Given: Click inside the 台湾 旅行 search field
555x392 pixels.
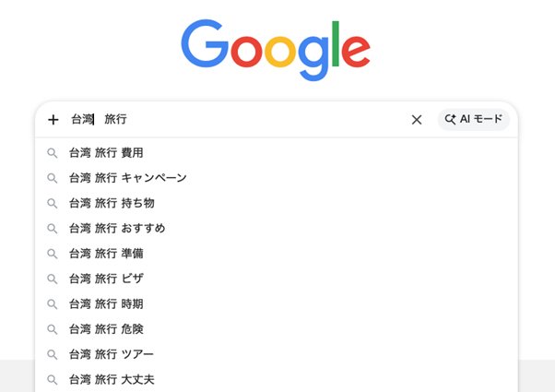Looking at the screenshot, I should tap(240, 119).
